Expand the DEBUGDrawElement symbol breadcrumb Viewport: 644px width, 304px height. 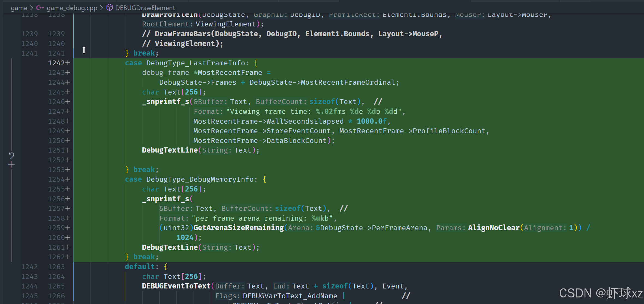[x=145, y=8]
